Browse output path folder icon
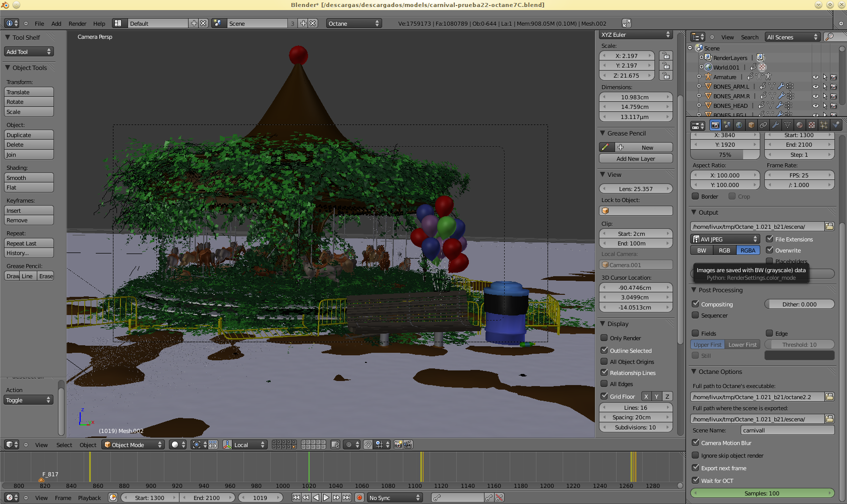This screenshot has width=847, height=504. (829, 226)
